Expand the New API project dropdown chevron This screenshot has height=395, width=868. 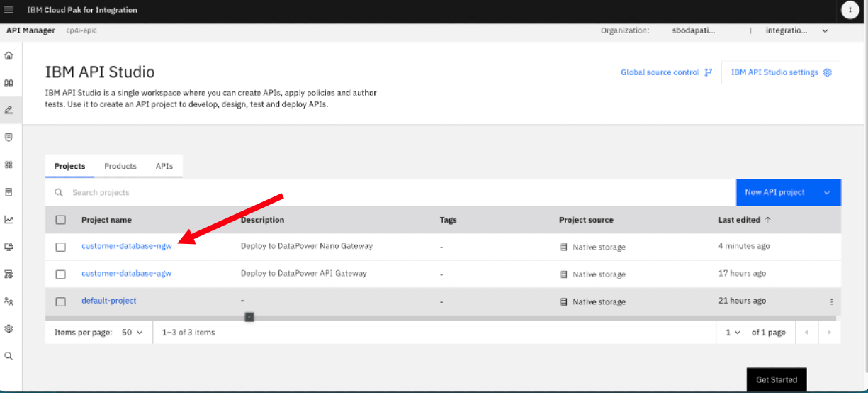click(x=826, y=192)
